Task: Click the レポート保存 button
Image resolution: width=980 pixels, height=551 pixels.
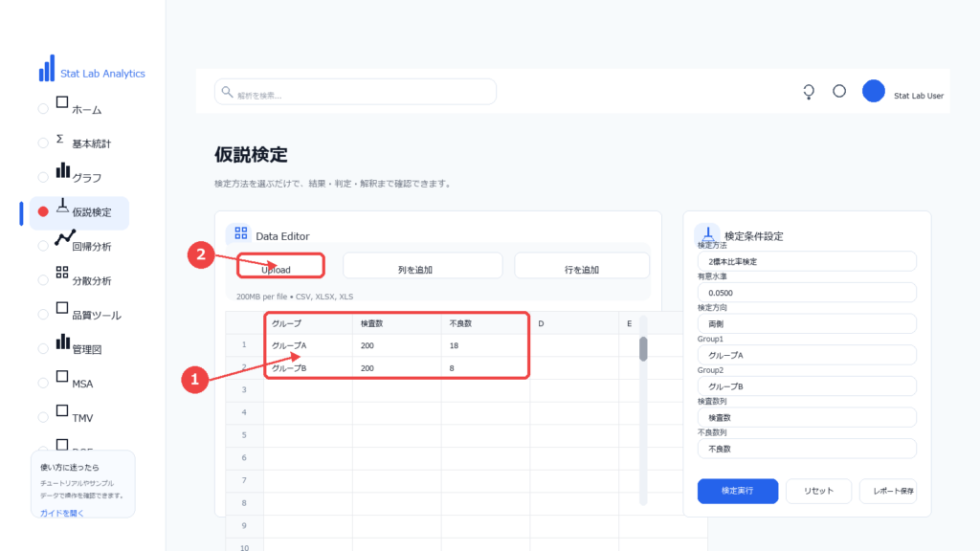Action: pyautogui.click(x=888, y=491)
